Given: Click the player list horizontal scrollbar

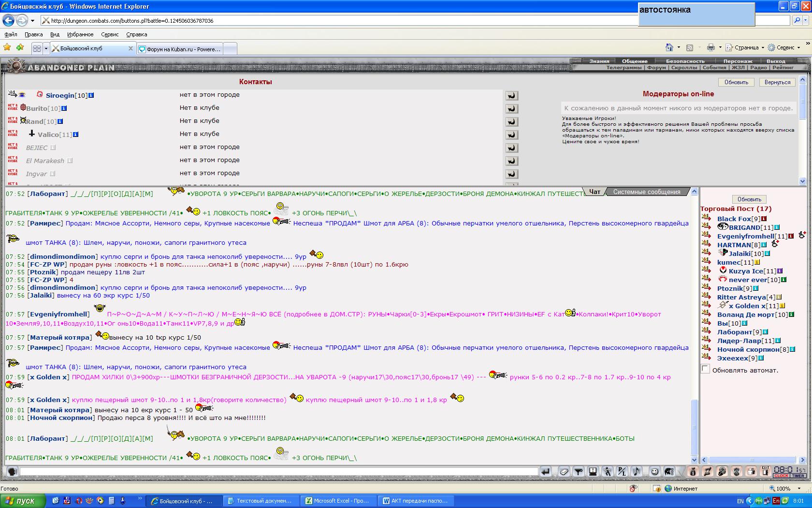Looking at the screenshot, I should coord(753,460).
